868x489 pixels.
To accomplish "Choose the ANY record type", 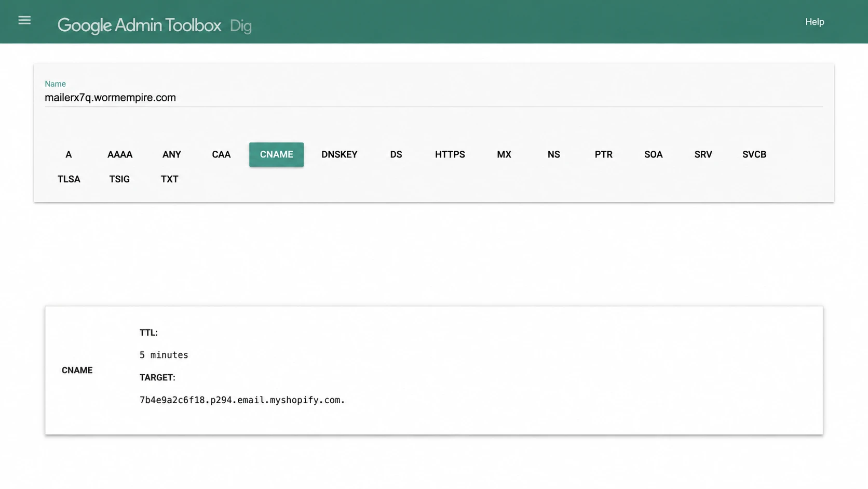I will [x=172, y=154].
